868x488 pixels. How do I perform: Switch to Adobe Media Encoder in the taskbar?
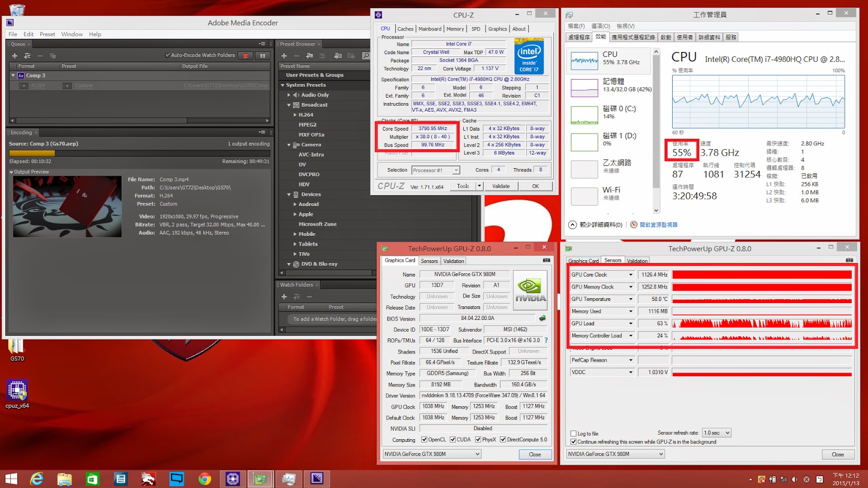point(317,479)
